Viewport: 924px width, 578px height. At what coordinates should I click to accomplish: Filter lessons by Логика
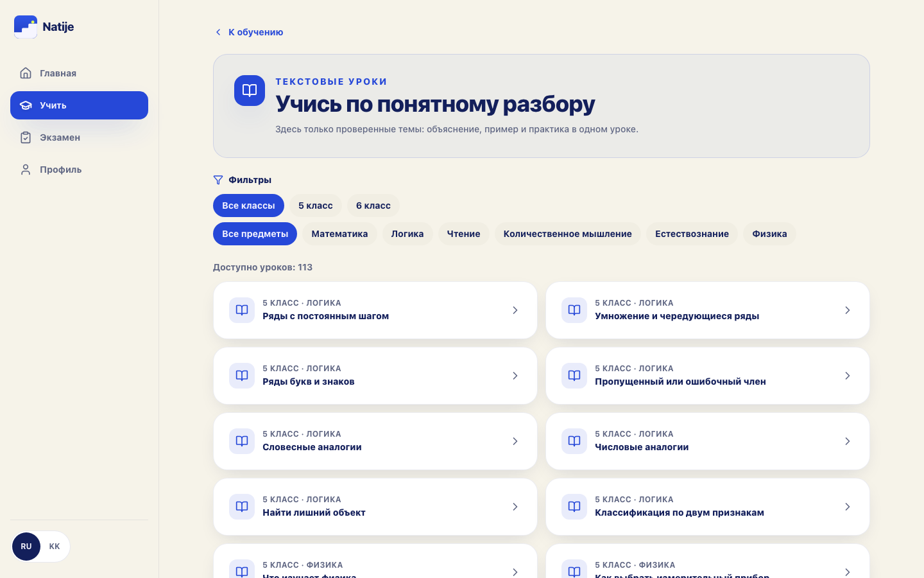[407, 234]
